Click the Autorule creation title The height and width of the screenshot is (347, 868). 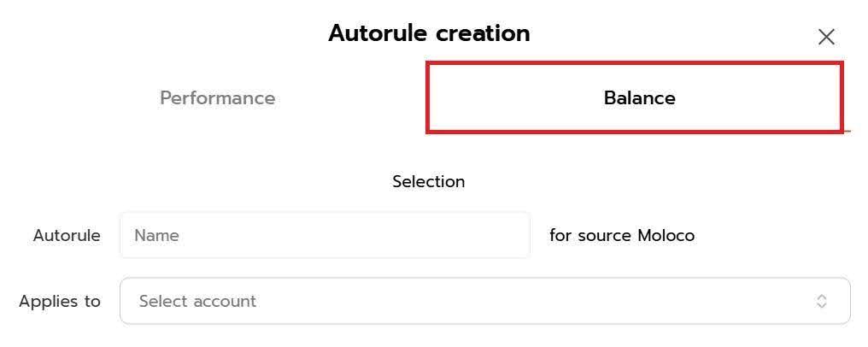[429, 33]
